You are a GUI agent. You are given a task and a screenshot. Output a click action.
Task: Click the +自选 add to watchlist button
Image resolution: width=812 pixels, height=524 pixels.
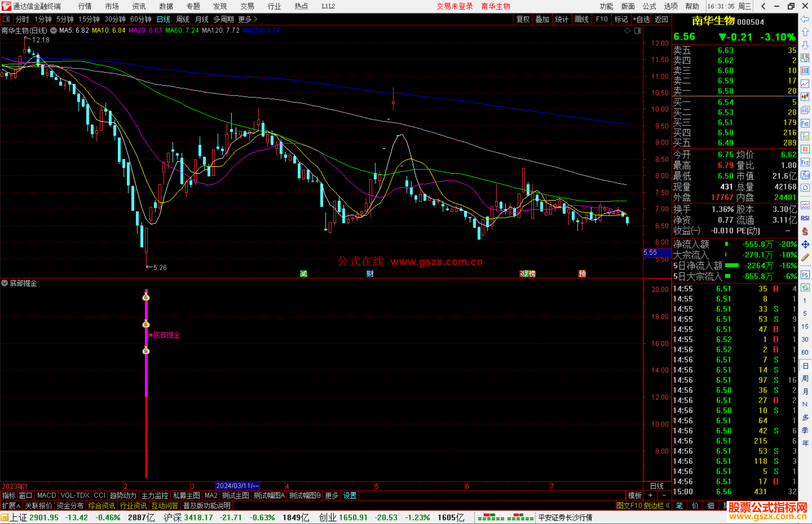coord(641,19)
